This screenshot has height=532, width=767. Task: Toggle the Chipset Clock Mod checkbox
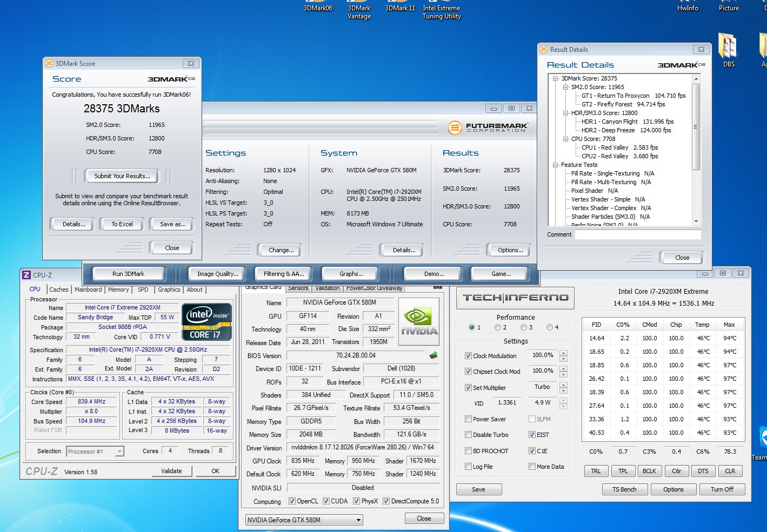point(468,372)
